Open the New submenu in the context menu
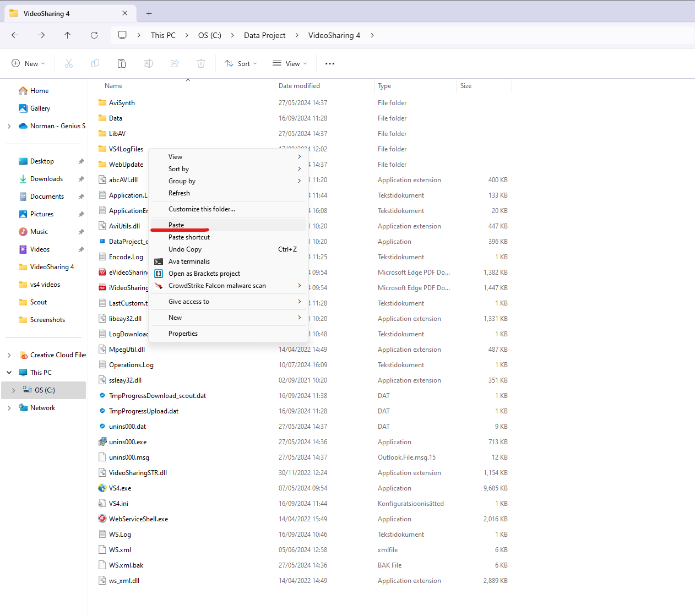Viewport: 695px width, 616px height. [x=228, y=318]
